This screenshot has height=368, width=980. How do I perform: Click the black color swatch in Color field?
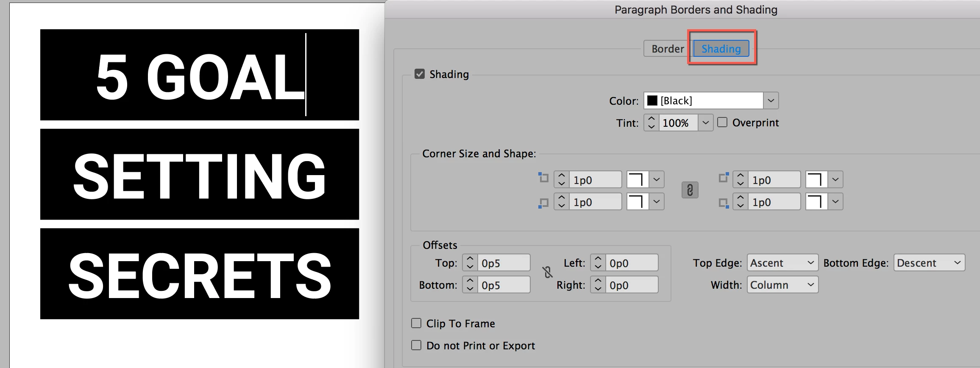[652, 100]
